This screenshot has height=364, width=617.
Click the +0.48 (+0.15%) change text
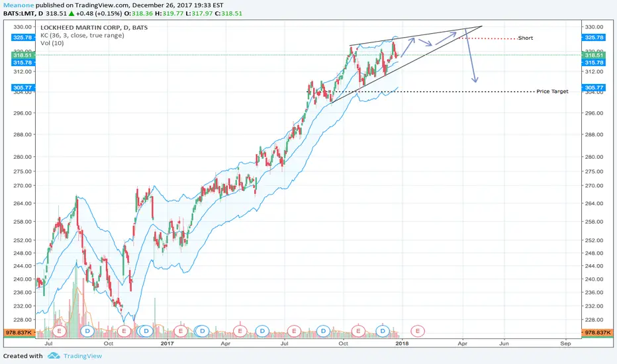99,13
